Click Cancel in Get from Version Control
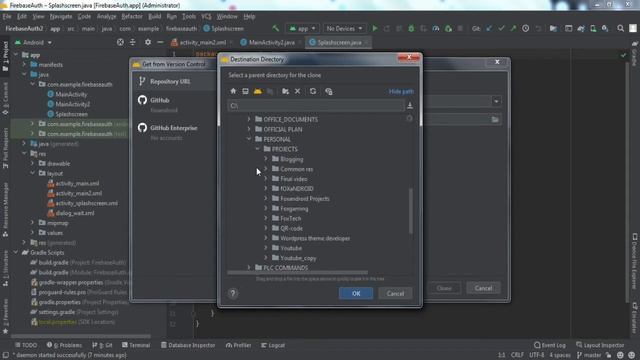 tap(483, 288)
